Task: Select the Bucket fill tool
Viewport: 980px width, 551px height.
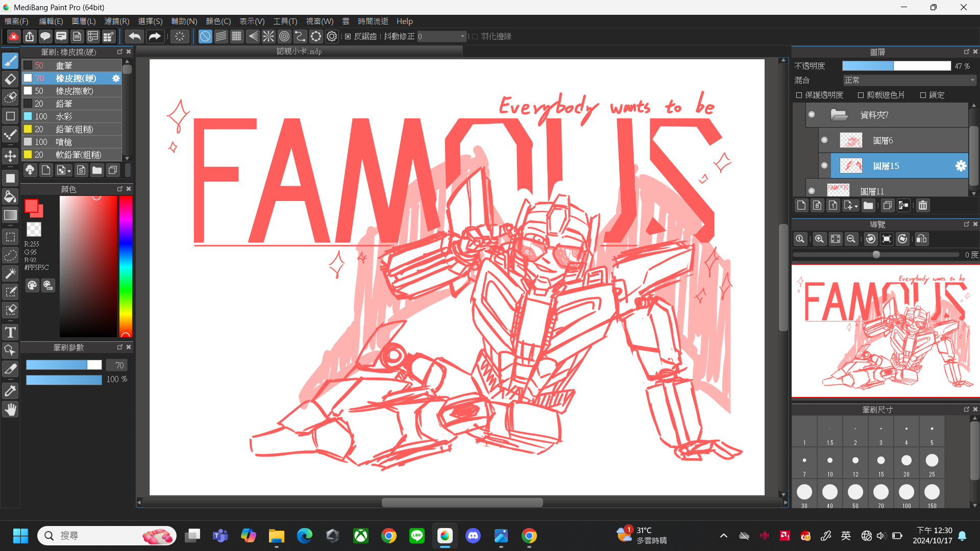Action: [10, 196]
